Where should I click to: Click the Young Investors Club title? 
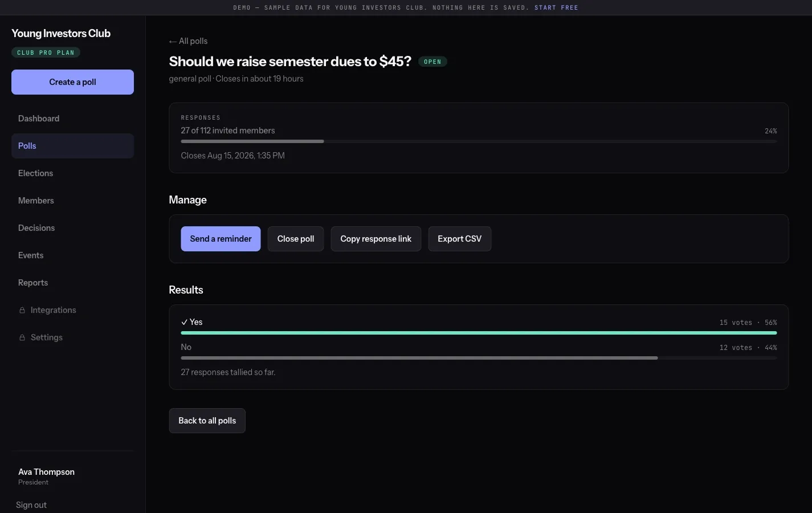coord(61,33)
